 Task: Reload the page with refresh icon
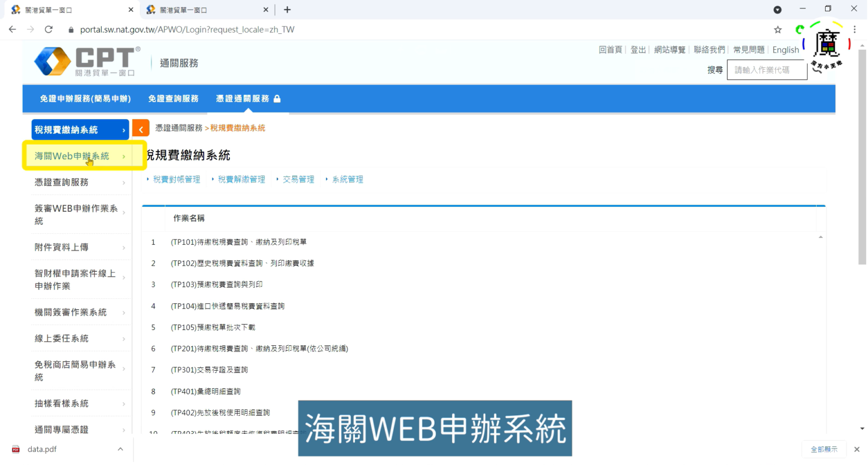49,29
